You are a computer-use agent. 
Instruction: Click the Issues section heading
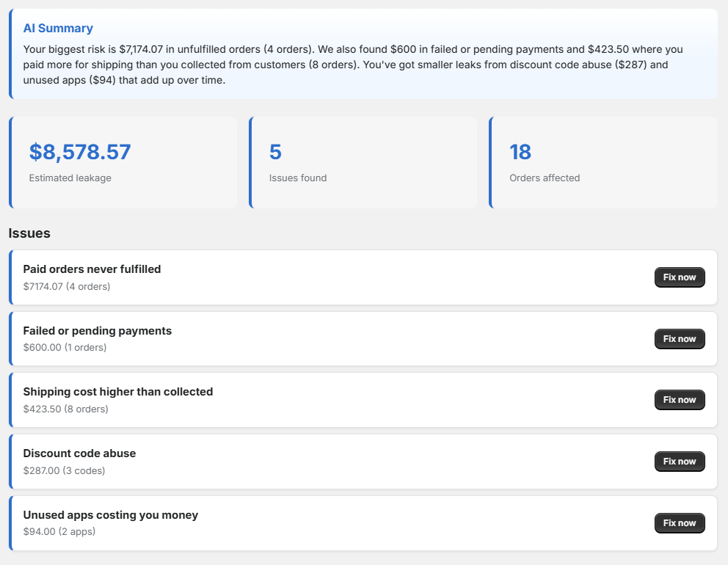coord(29,233)
